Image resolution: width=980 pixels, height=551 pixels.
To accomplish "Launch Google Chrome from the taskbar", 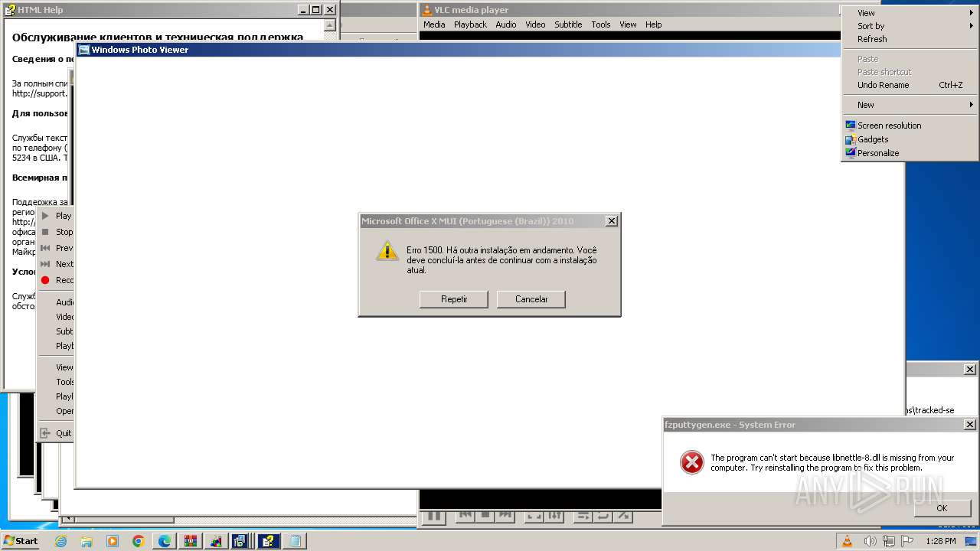I will click(x=138, y=541).
